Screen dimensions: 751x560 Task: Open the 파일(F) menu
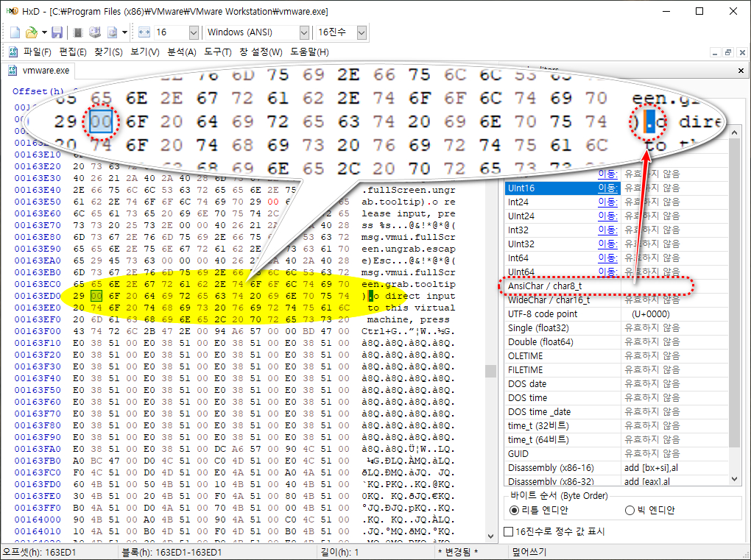[x=37, y=52]
